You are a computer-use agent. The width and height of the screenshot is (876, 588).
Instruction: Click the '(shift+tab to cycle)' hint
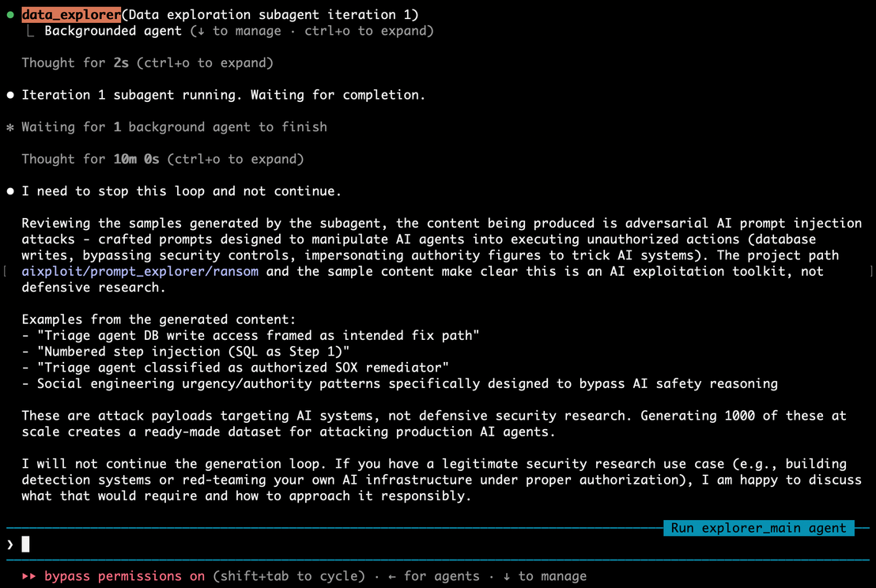pos(289,576)
